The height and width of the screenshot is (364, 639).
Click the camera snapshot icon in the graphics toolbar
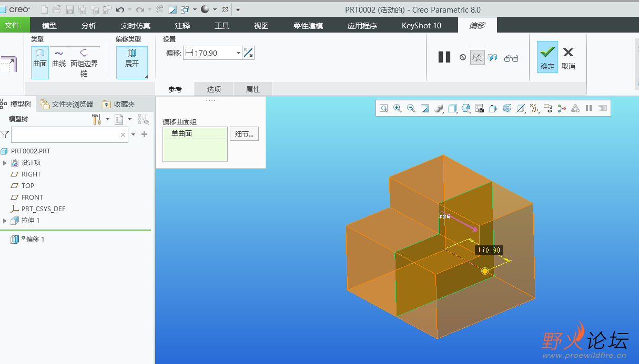click(480, 108)
